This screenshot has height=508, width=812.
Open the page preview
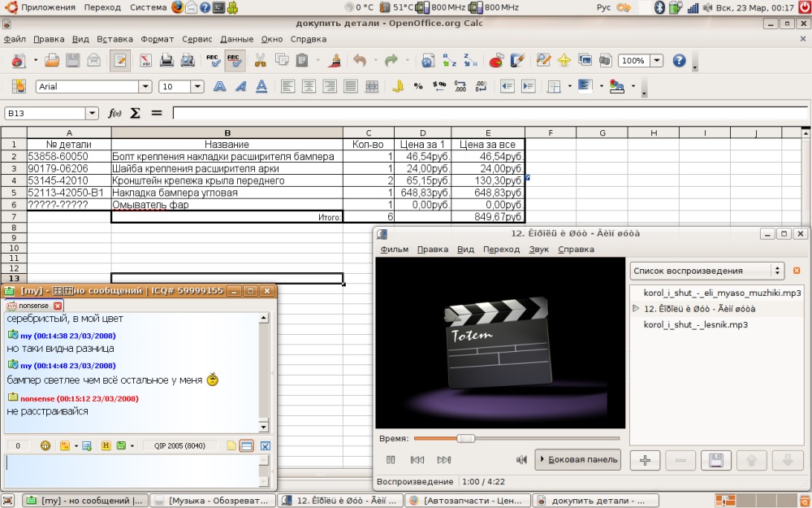coord(187,61)
